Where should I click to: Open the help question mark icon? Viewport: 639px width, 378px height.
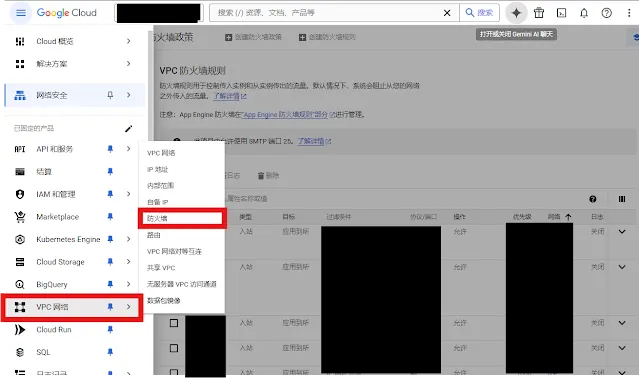[x=606, y=13]
